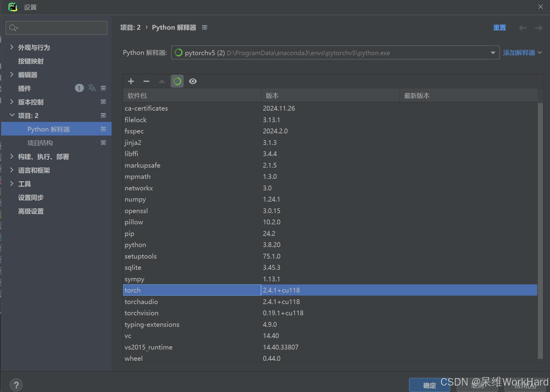This screenshot has height=392, width=550.
Task: Click the translate icon beside 插件
Action: (x=92, y=88)
